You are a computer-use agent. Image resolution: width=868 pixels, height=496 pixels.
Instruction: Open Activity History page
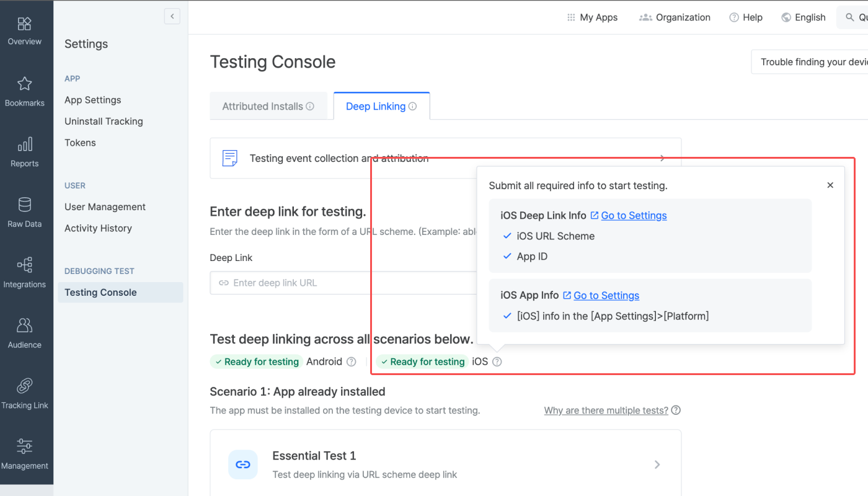point(98,228)
